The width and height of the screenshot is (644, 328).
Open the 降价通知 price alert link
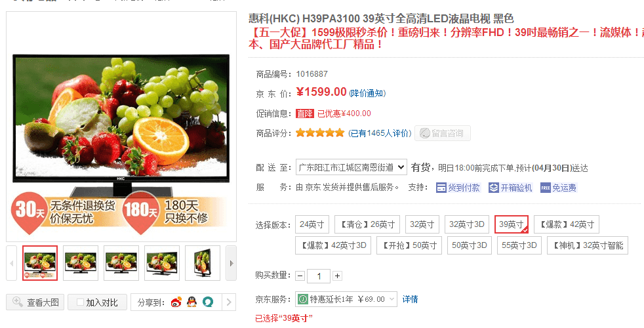pyautogui.click(x=368, y=93)
